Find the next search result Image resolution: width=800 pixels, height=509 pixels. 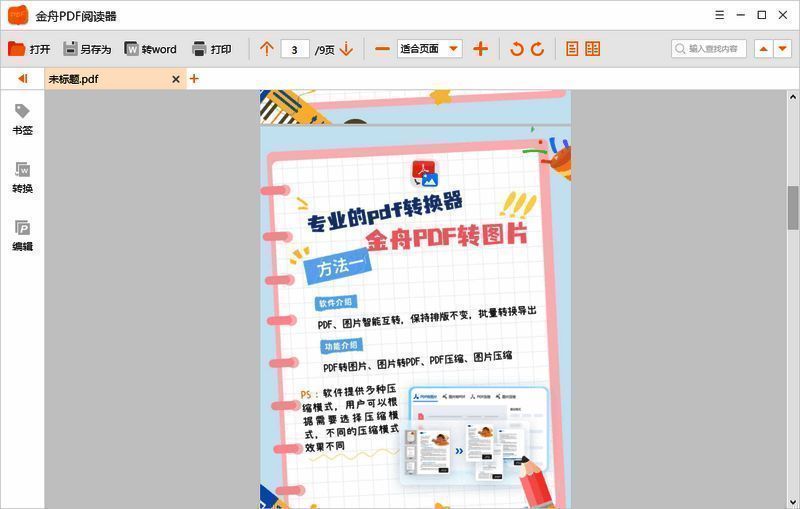pyautogui.click(x=783, y=49)
